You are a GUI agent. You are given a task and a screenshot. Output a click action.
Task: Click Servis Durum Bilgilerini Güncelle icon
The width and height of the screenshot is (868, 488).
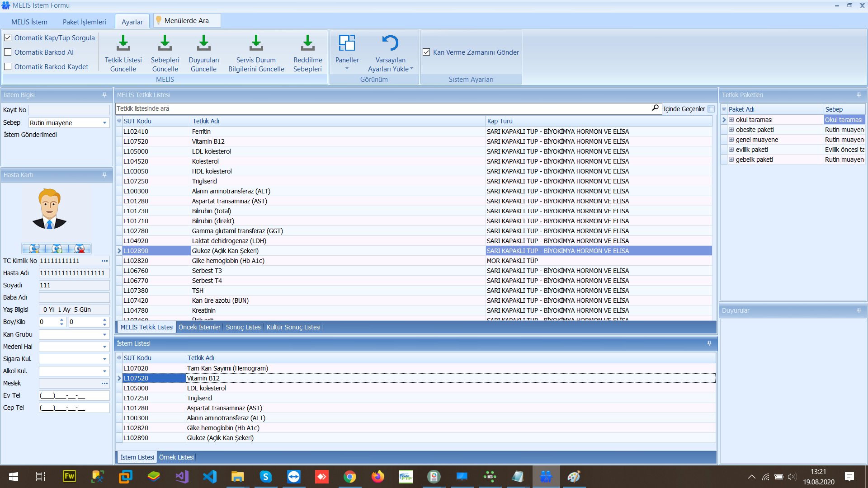coord(256,43)
